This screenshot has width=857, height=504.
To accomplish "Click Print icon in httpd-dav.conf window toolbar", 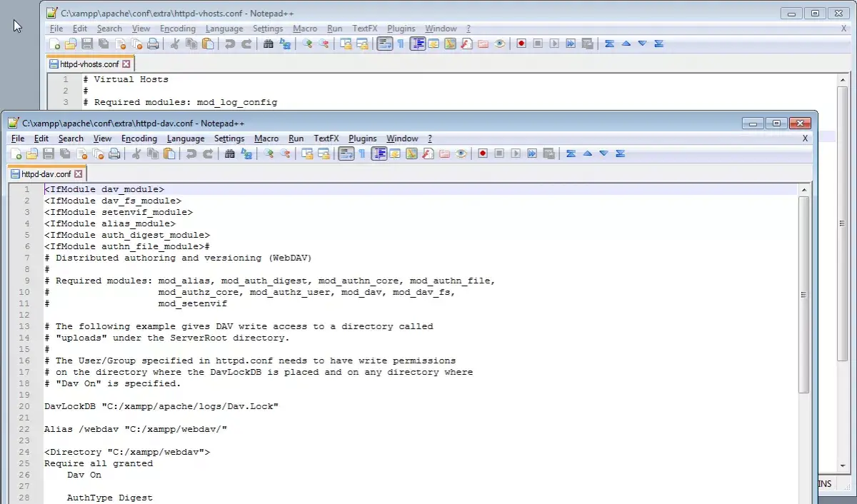I will point(114,153).
